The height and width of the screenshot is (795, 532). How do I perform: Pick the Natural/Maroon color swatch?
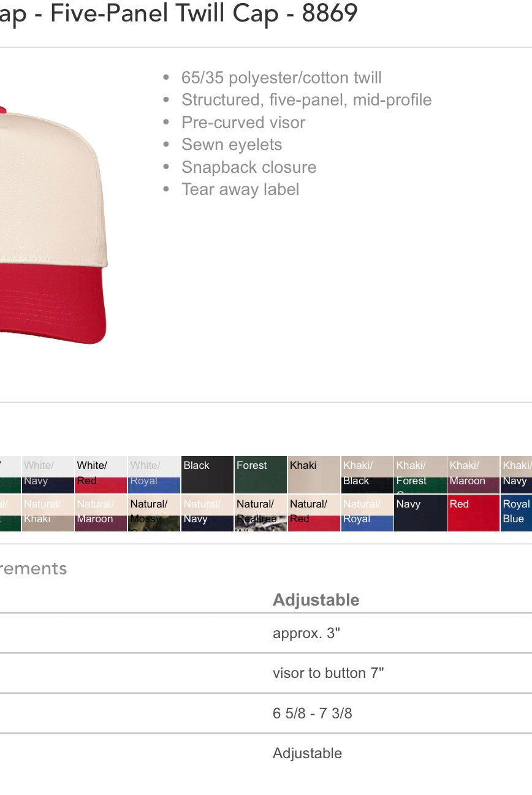(101, 512)
